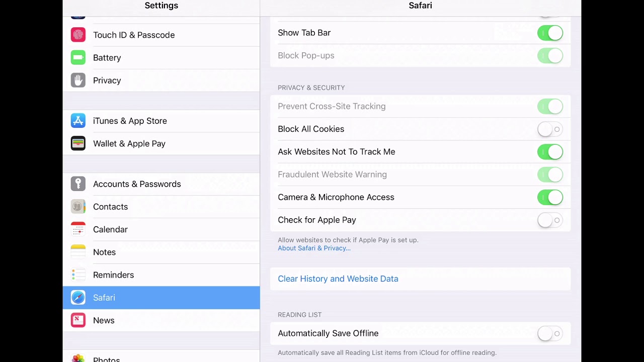
Task: Turn off Ask Websites Not To Track Me
Action: pyautogui.click(x=550, y=151)
